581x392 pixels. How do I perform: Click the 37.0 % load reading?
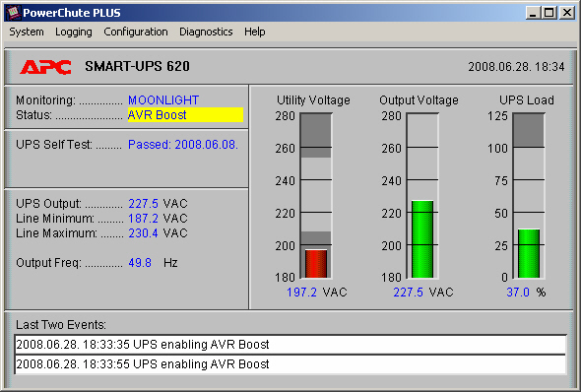coord(526,293)
